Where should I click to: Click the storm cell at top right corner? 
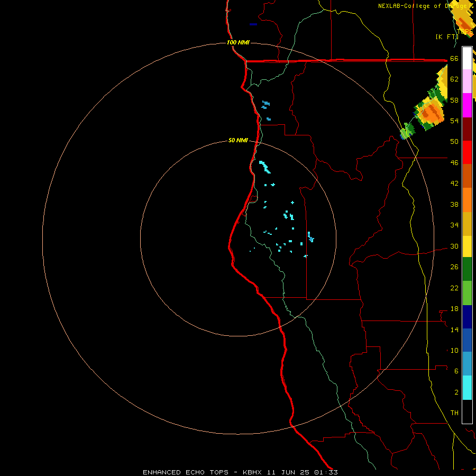pos(463,17)
